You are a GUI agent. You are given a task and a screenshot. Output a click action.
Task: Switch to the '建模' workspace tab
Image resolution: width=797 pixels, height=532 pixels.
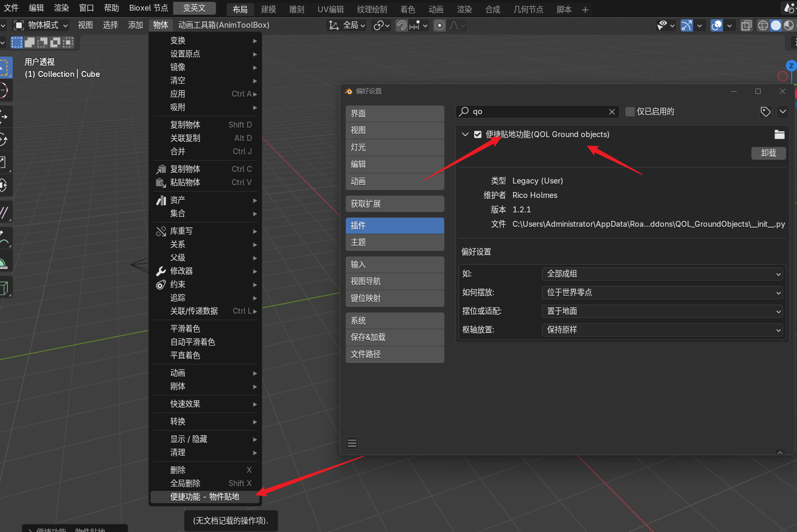[x=269, y=10]
